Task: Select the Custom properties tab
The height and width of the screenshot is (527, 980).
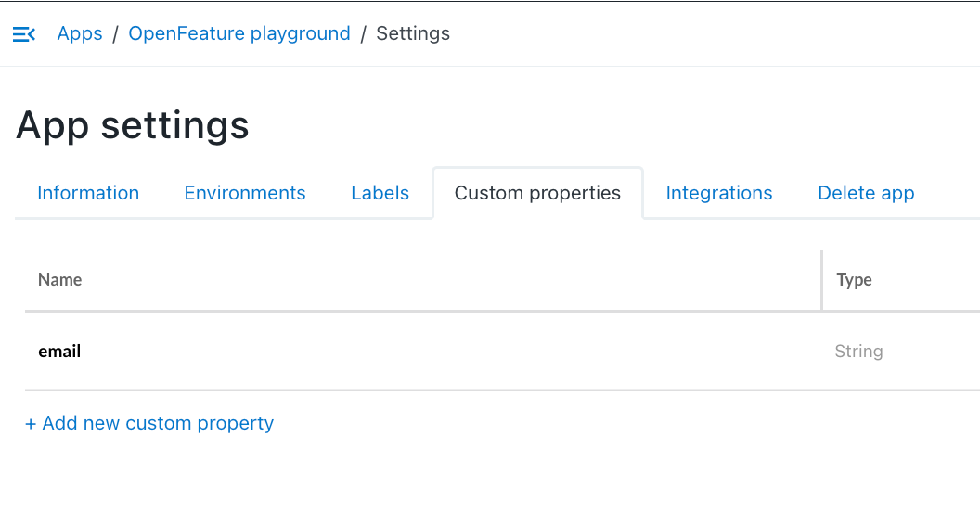Action: pyautogui.click(x=537, y=193)
